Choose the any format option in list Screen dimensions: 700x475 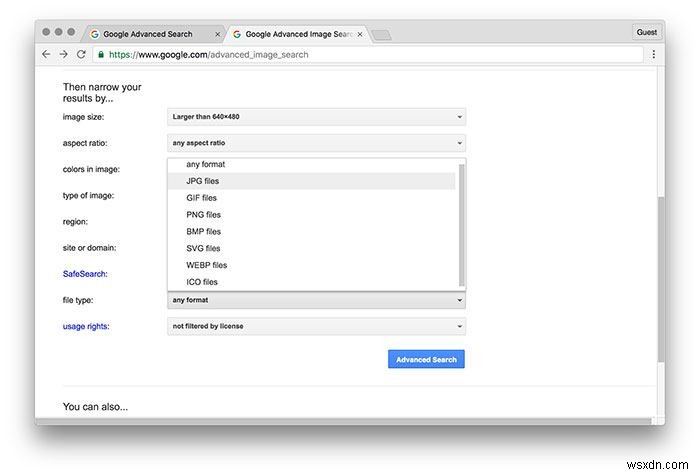[312, 164]
